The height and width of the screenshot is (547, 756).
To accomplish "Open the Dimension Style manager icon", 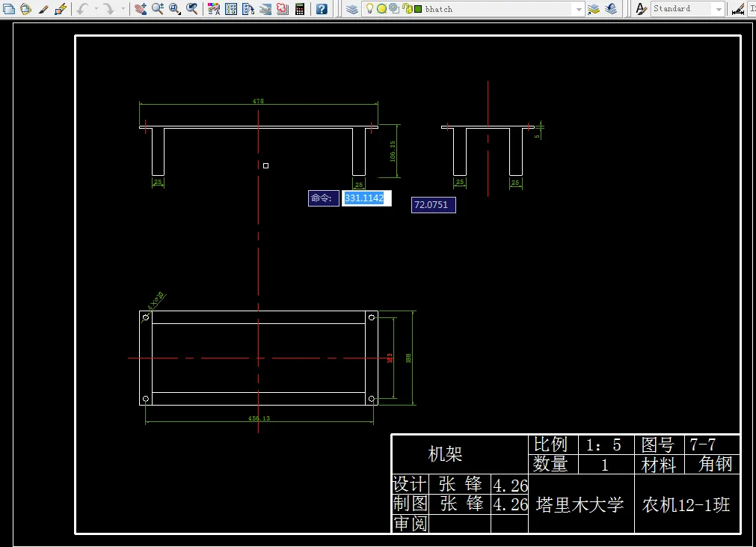I will click(x=738, y=9).
